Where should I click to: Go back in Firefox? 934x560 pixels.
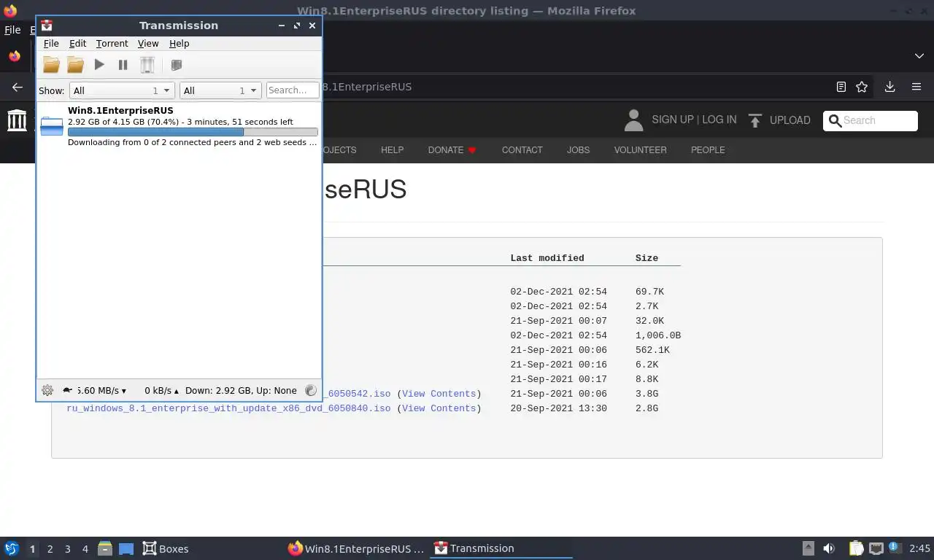click(18, 87)
